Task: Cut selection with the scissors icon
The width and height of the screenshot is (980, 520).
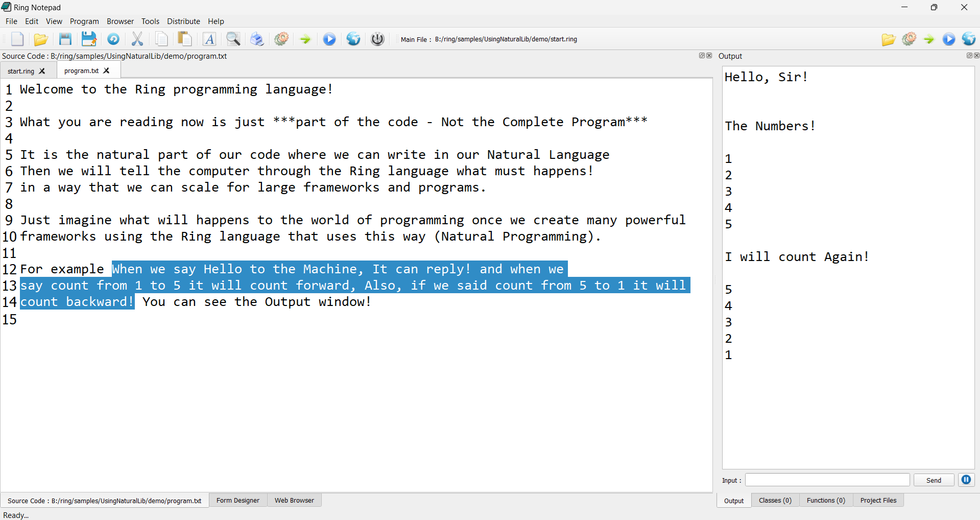Action: point(137,39)
